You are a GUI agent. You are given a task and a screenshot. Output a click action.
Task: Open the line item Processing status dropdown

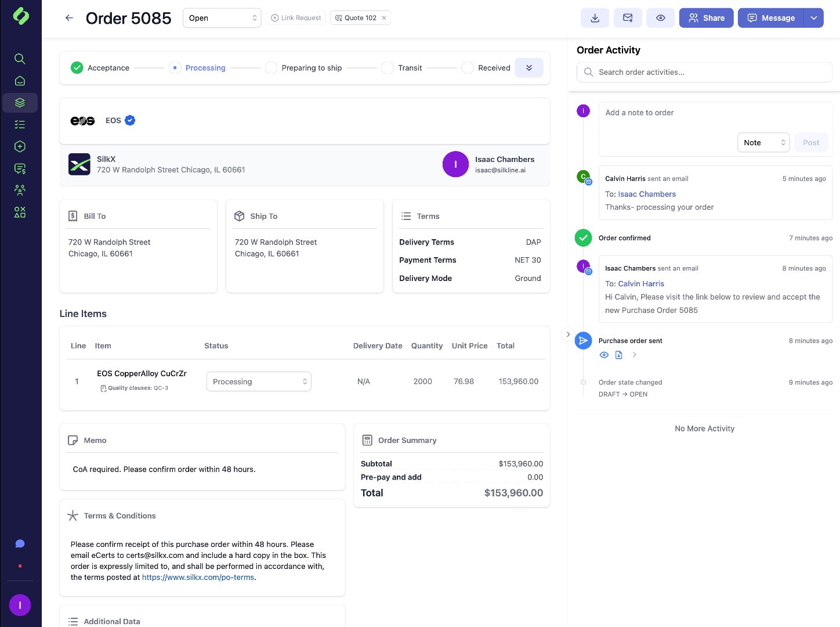259,381
